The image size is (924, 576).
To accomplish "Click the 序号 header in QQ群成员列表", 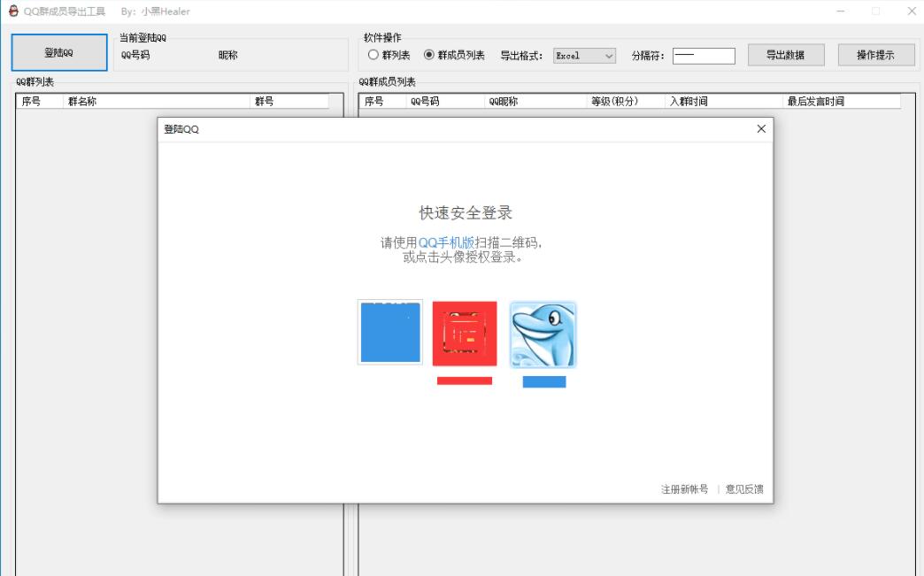I will 382,101.
